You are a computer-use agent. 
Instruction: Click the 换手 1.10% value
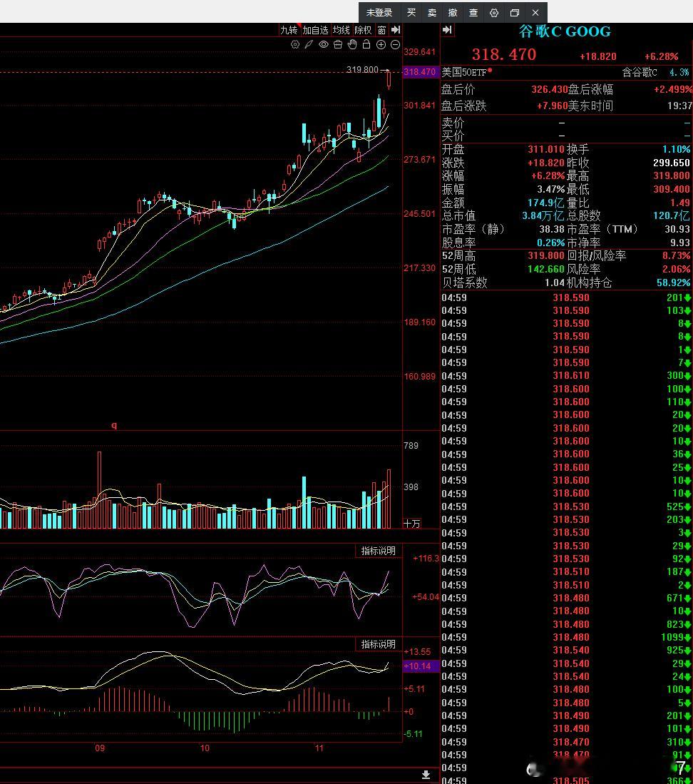coord(677,149)
